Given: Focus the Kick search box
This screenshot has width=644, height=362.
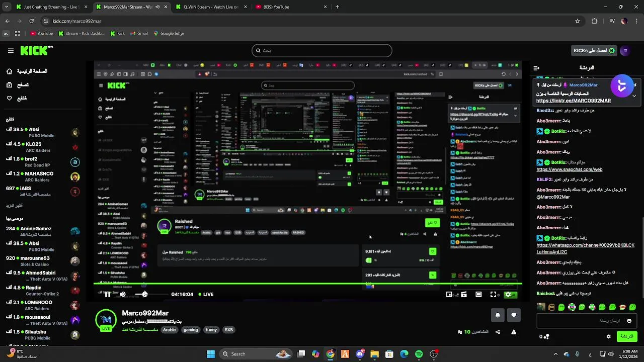Looking at the screenshot, I should (321, 50).
